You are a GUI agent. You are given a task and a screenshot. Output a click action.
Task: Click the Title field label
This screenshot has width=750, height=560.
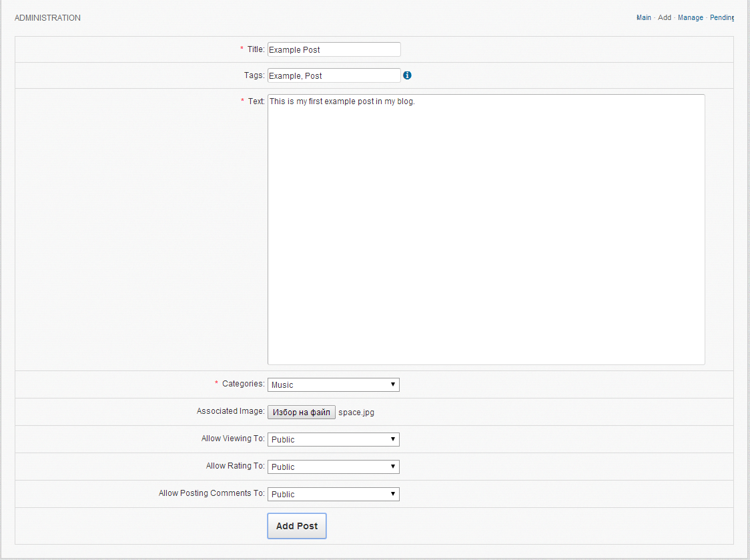256,49
